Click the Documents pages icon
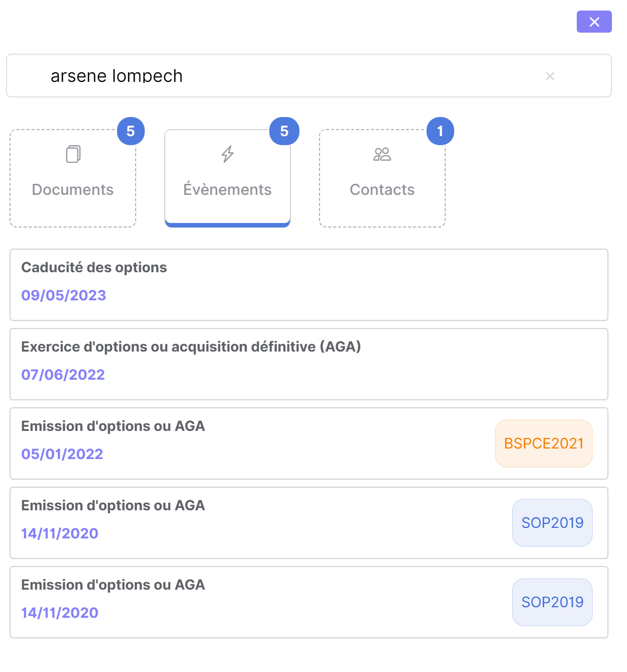627x672 pixels. [73, 154]
